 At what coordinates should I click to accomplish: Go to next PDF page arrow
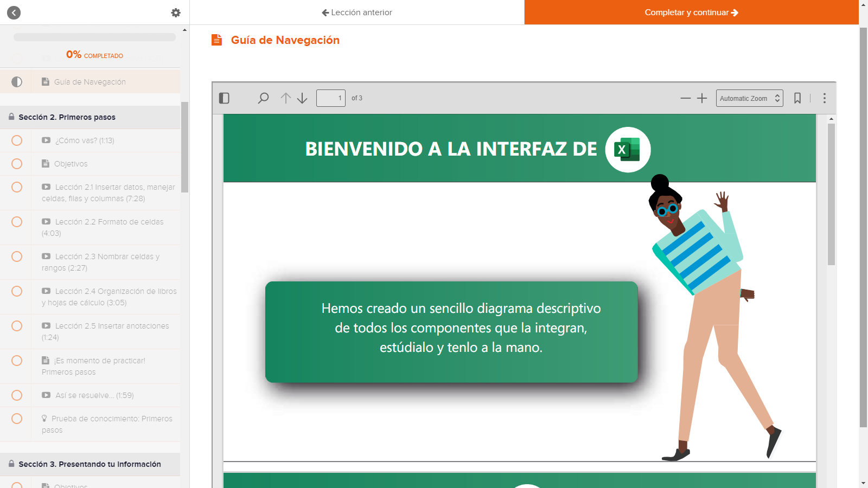302,98
